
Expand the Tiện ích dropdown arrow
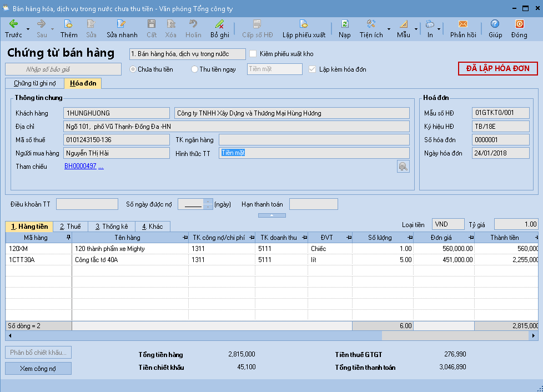(389, 29)
